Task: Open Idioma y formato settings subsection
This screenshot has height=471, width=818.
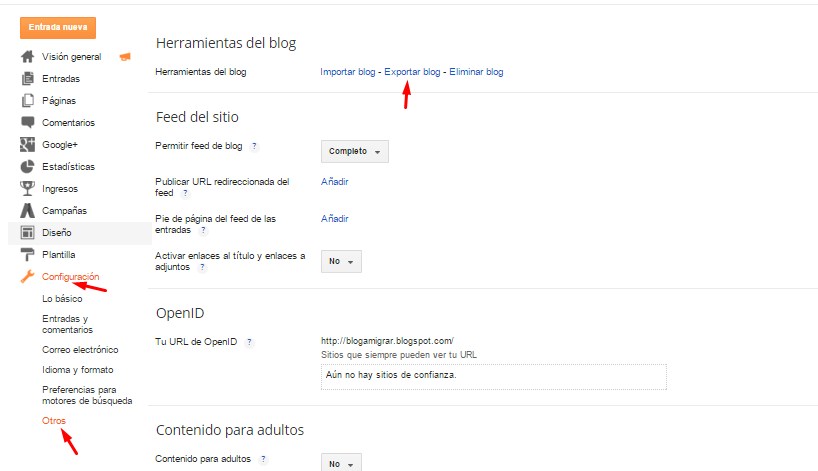Action: point(77,369)
